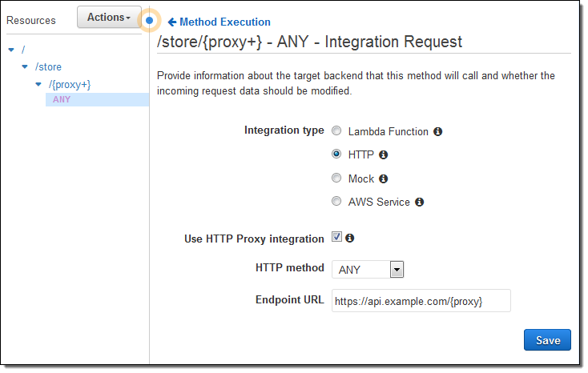Click the Save button
Viewport: 588px width, 373px height.
coord(547,340)
